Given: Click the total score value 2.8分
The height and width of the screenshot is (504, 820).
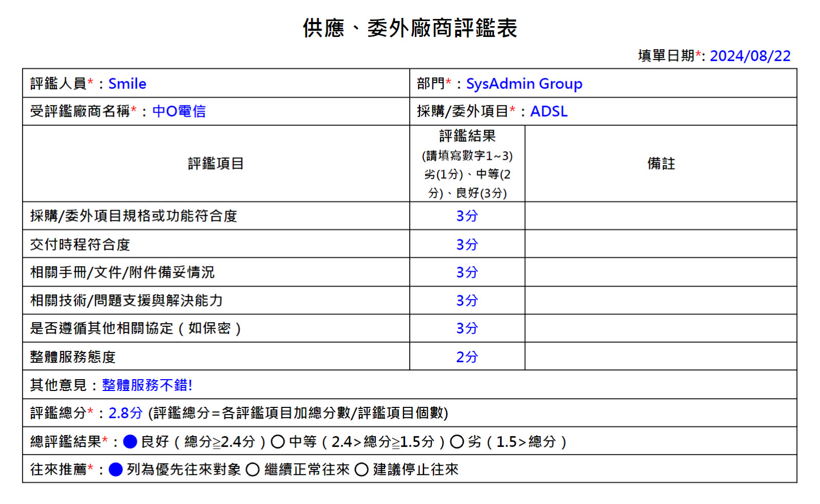Looking at the screenshot, I should (x=125, y=413).
